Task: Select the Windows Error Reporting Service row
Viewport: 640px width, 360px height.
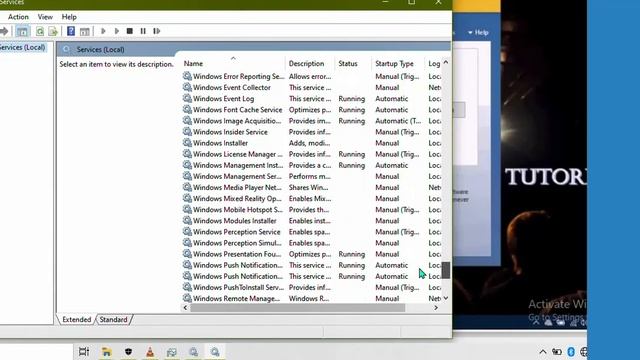Action: pos(311,76)
